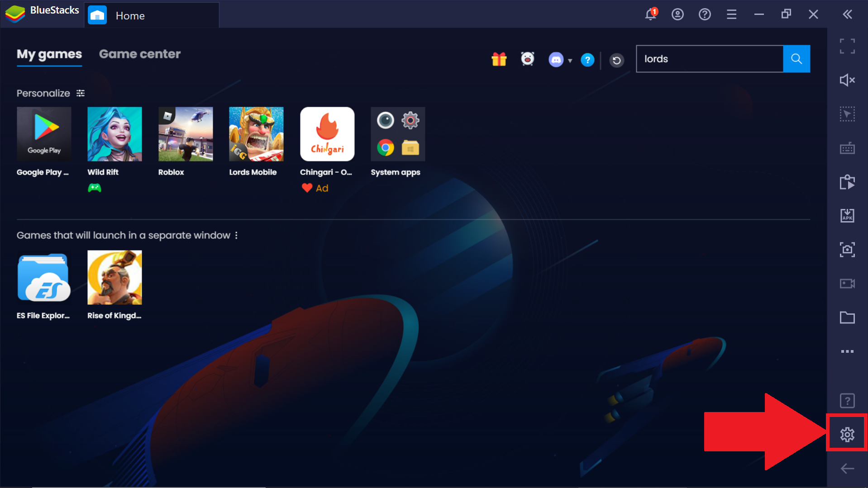Switch to the My games tab
The image size is (868, 488).
point(49,54)
